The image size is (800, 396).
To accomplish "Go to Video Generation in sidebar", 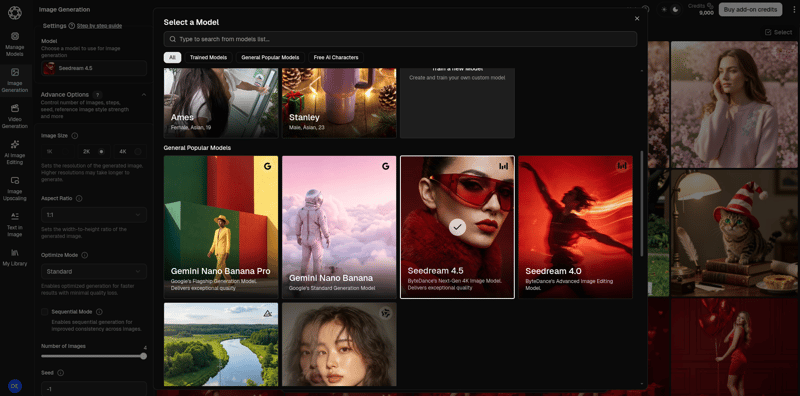I will [x=15, y=116].
